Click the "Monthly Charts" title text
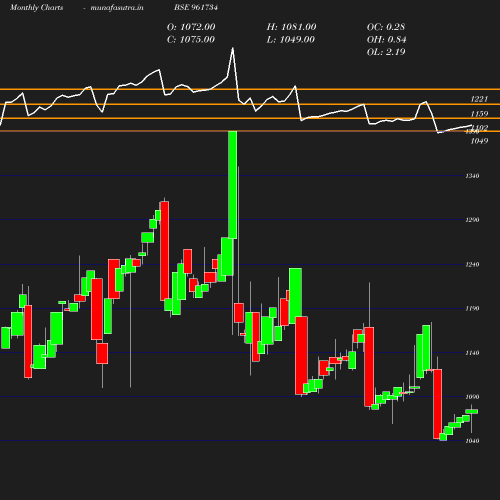 (x=36, y=8)
